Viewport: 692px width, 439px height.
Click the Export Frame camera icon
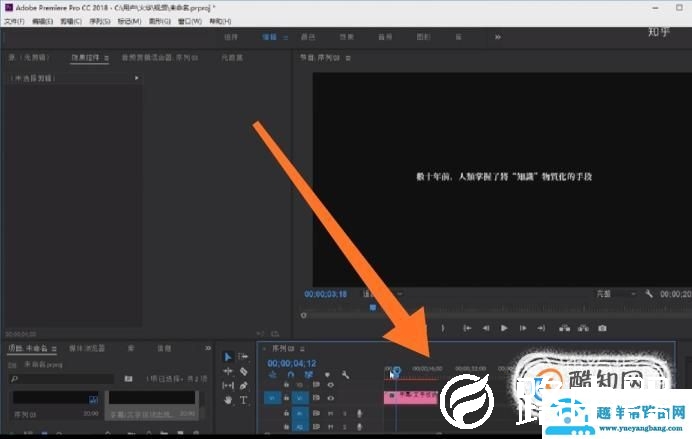coord(602,327)
